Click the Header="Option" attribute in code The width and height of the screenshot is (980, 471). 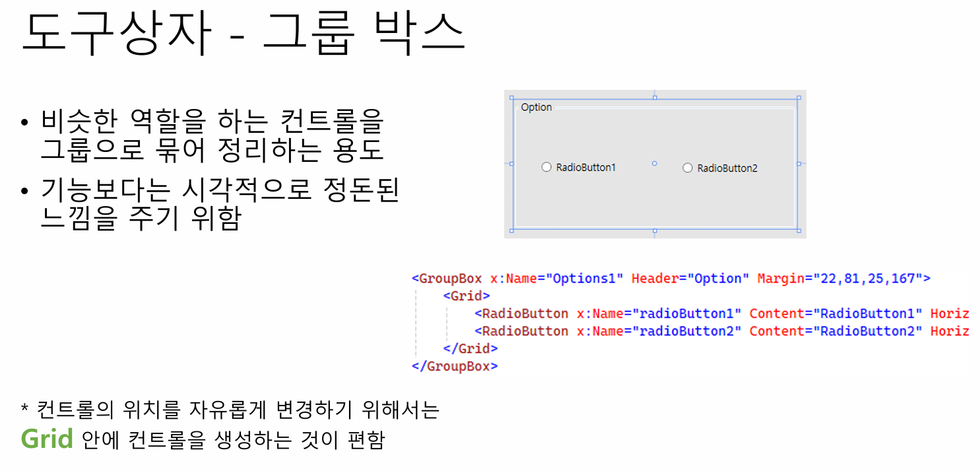pos(690,278)
